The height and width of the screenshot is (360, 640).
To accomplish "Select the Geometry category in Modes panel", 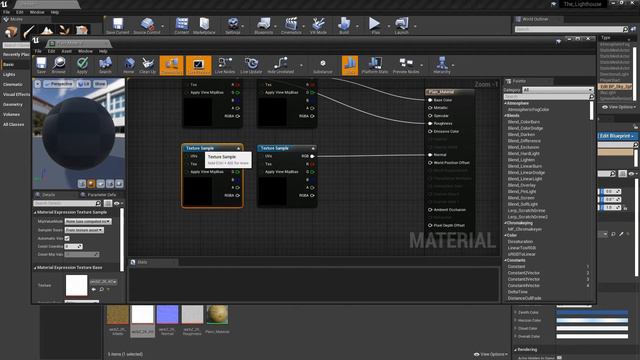I will (x=13, y=104).
